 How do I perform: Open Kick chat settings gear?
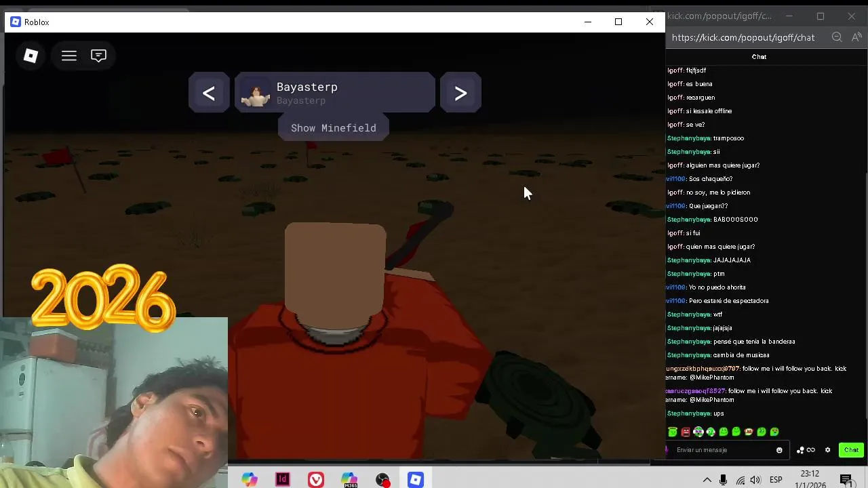coord(827,450)
